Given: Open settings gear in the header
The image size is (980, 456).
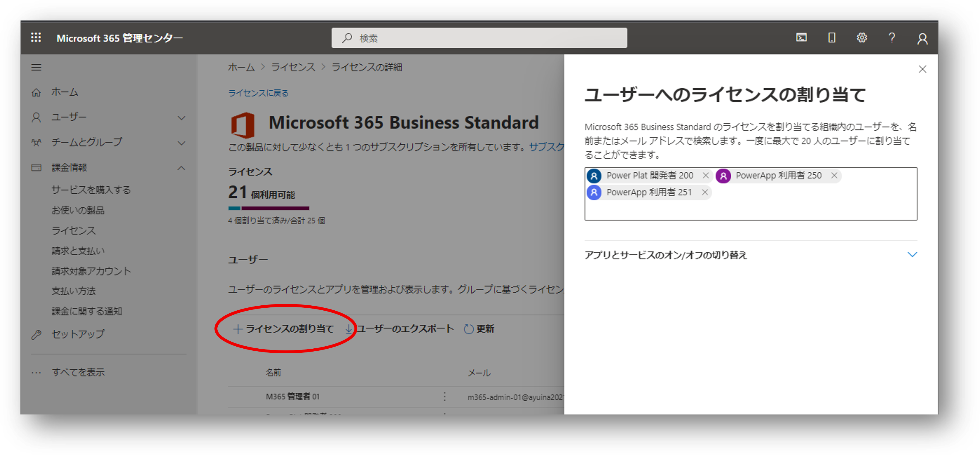Looking at the screenshot, I should [x=862, y=37].
